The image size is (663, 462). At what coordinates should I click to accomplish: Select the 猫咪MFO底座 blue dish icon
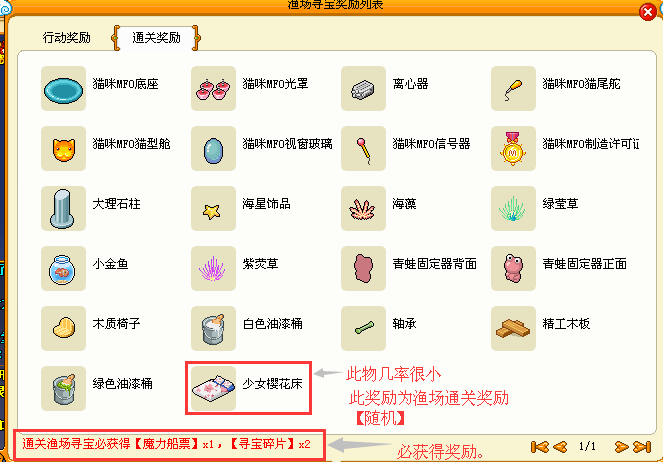click(x=63, y=89)
